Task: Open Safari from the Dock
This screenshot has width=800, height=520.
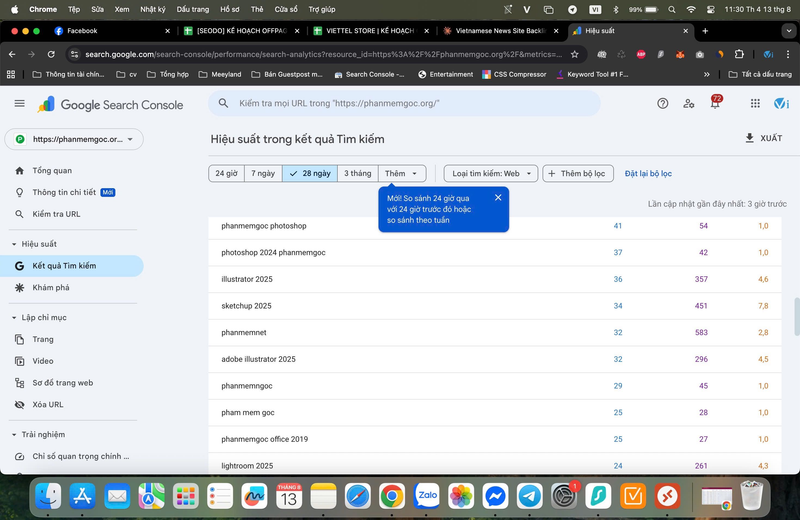Action: [358, 496]
